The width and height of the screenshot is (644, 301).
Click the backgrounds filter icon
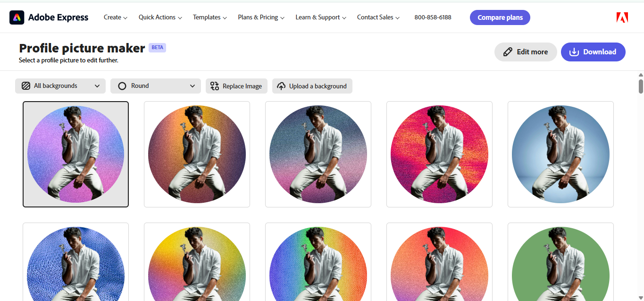pyautogui.click(x=26, y=86)
